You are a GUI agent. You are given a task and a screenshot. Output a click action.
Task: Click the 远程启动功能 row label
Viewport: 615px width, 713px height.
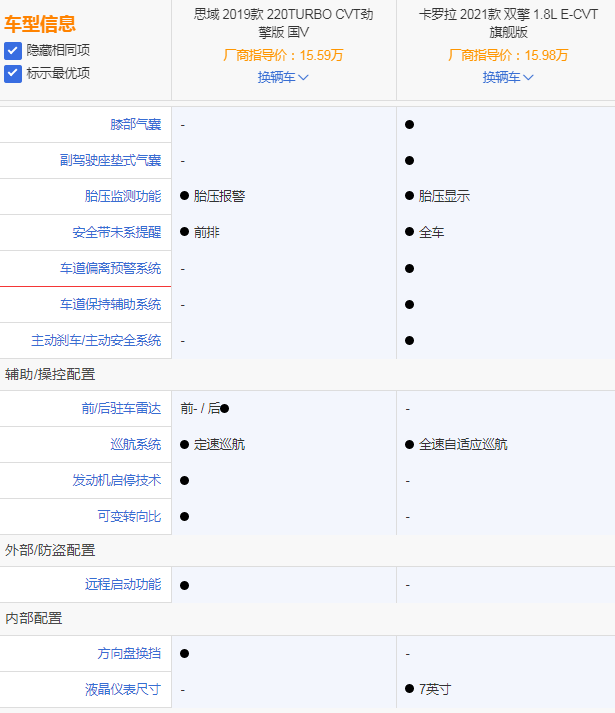(x=123, y=585)
